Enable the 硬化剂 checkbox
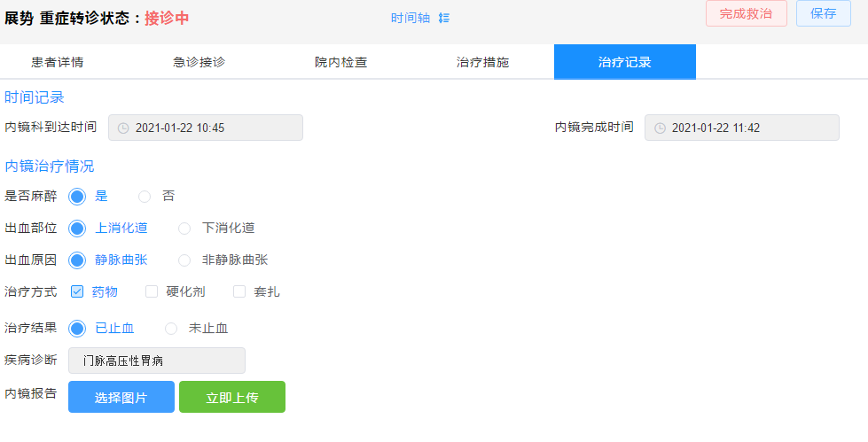Viewport: 868px width, 442px height. [152, 291]
